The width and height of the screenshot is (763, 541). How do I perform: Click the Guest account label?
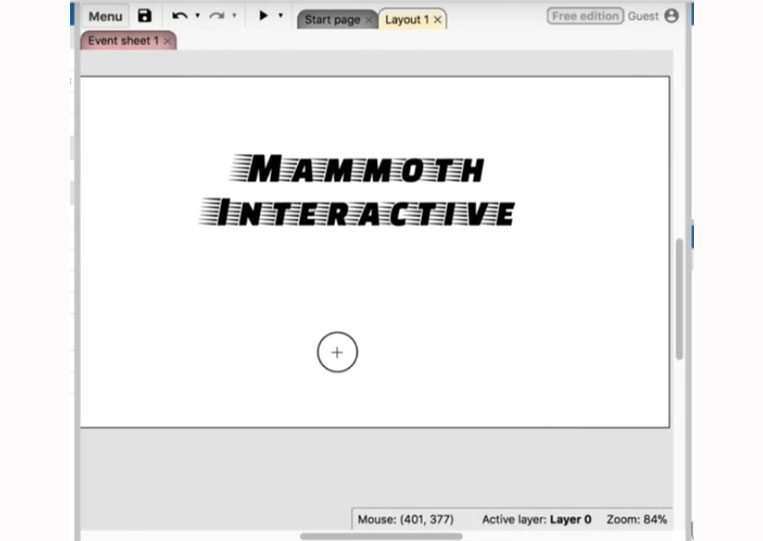(x=643, y=16)
